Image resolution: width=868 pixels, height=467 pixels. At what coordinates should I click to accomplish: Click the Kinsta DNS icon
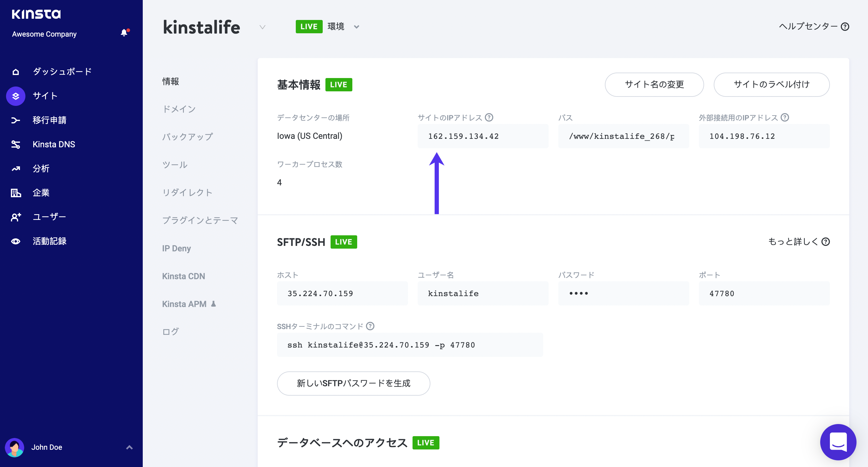click(x=15, y=145)
